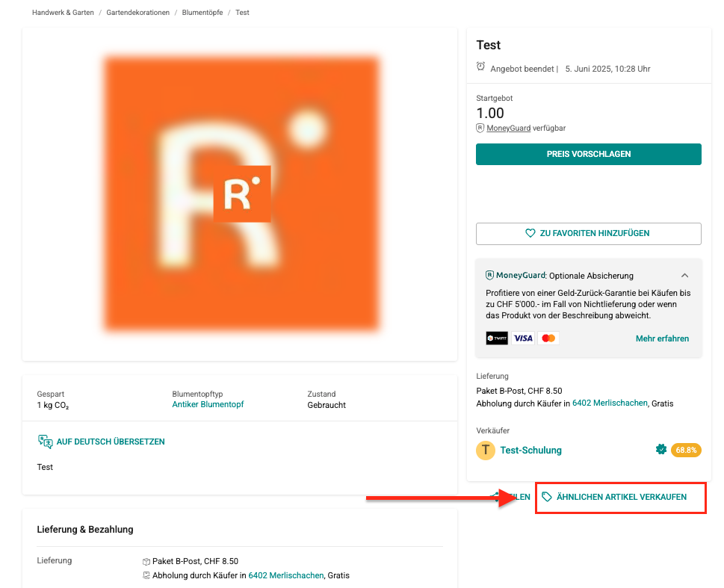The height and width of the screenshot is (588, 724).
Task: Click the Gespart value 1 kg CO₂
Action: (x=53, y=406)
